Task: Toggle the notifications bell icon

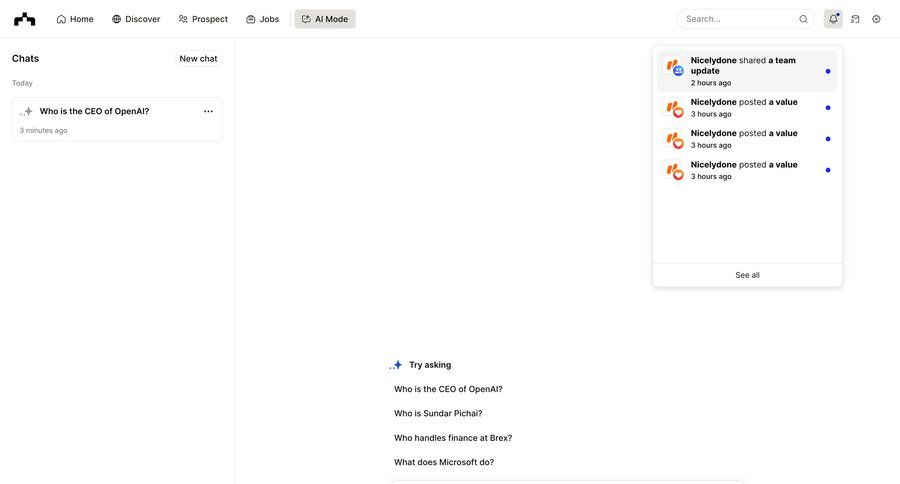Action: pos(833,19)
